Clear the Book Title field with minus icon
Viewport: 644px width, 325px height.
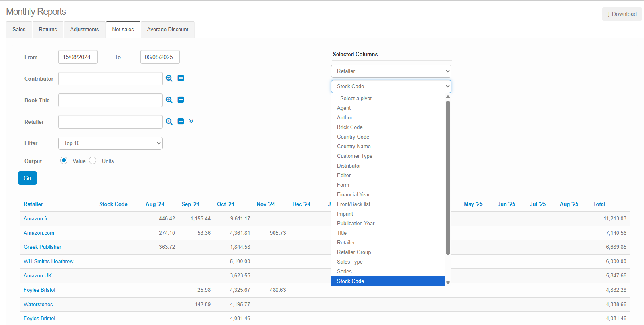(x=181, y=100)
